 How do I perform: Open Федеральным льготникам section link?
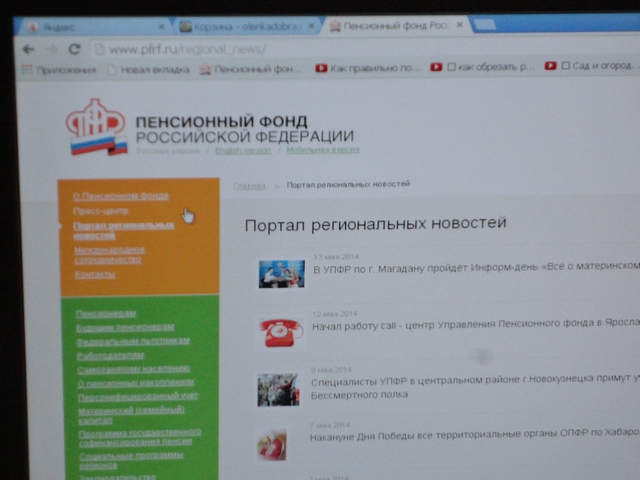click(133, 341)
